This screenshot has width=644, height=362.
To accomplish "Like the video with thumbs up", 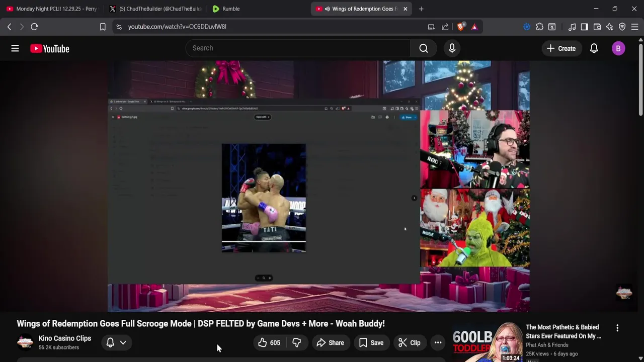I will pos(269,343).
